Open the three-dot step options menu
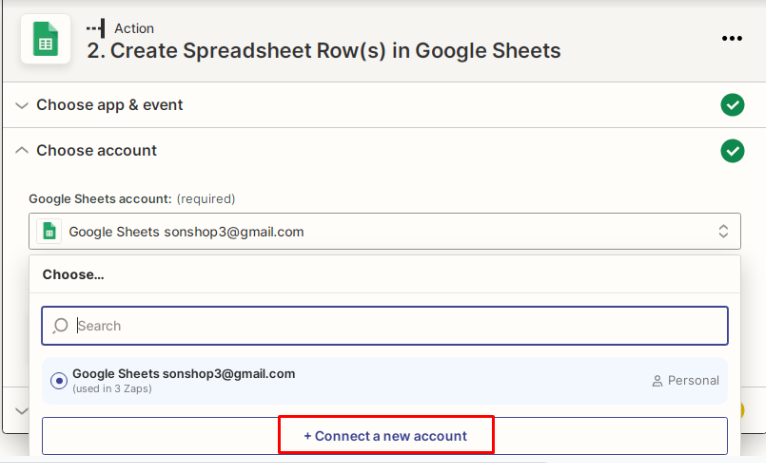This screenshot has height=463, width=766. (732, 39)
